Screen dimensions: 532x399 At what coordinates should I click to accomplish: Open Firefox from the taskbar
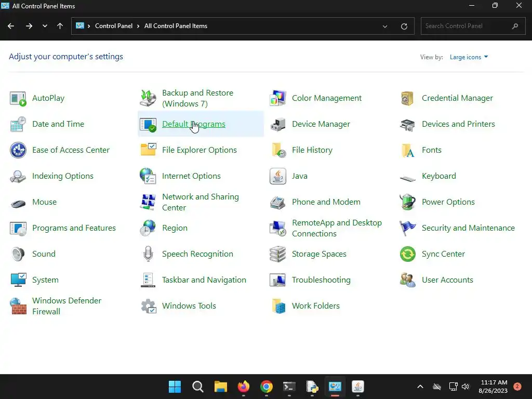click(x=244, y=387)
